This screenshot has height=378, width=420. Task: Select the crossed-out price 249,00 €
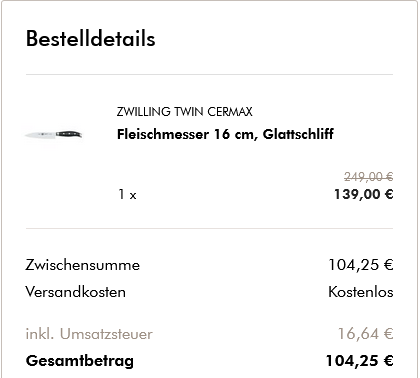(369, 176)
